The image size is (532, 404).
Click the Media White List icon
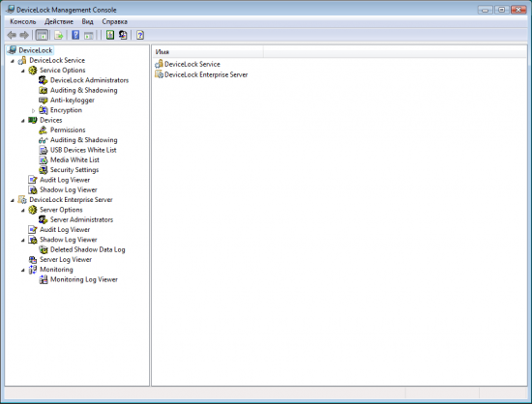click(44, 160)
